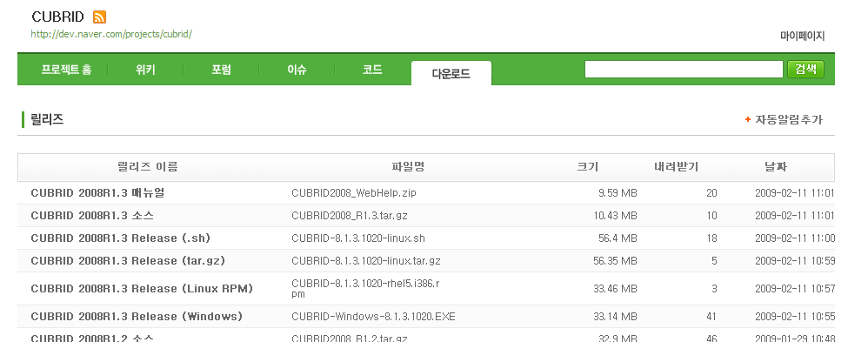Click the download count 20
Image resolution: width=868 pixels, height=342 pixels.
click(711, 193)
